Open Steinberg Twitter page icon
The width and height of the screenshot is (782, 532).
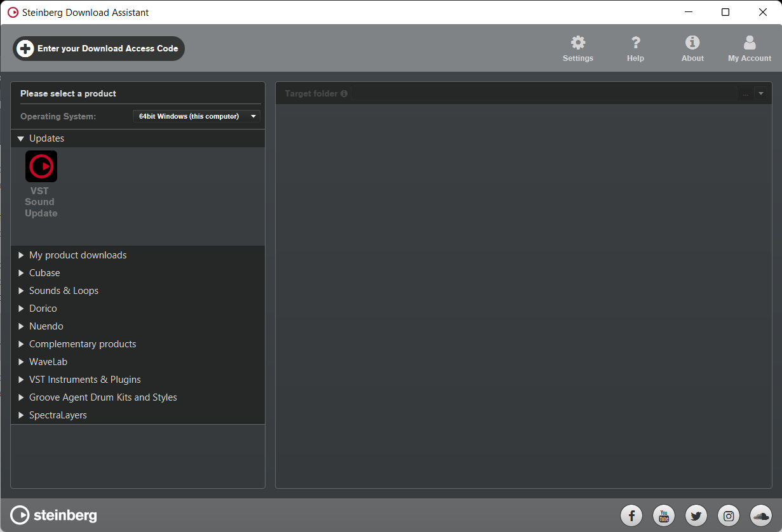696,515
